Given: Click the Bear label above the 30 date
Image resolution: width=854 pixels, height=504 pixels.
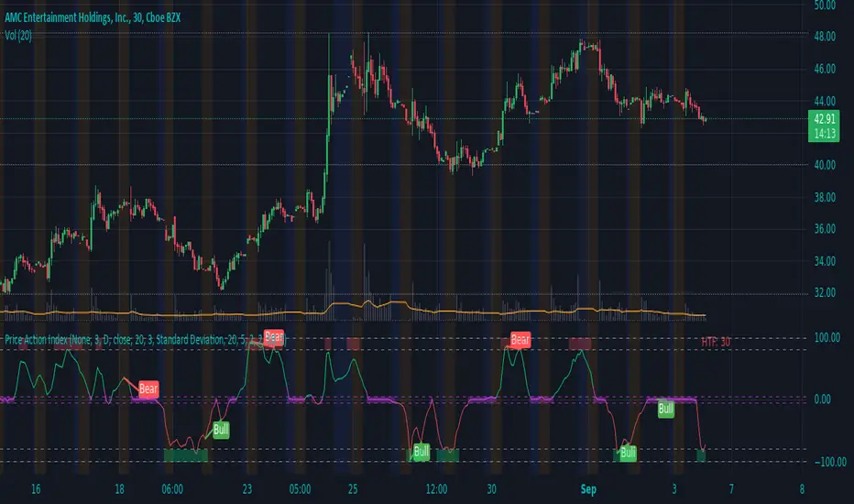Looking at the screenshot, I should coord(520,340).
